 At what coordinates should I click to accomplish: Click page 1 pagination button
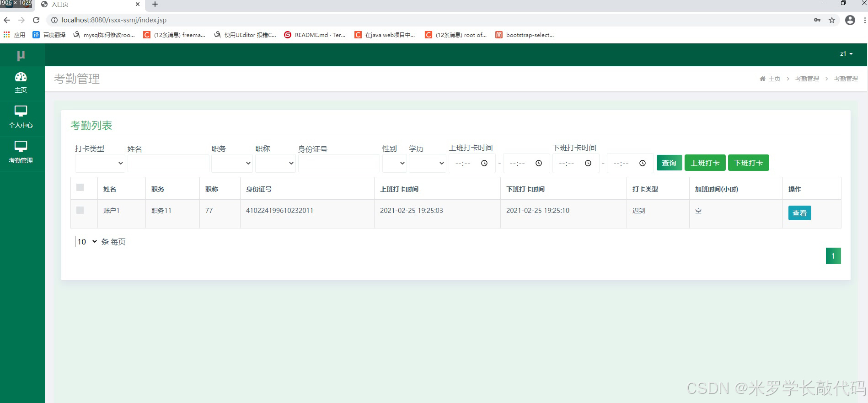pyautogui.click(x=833, y=256)
